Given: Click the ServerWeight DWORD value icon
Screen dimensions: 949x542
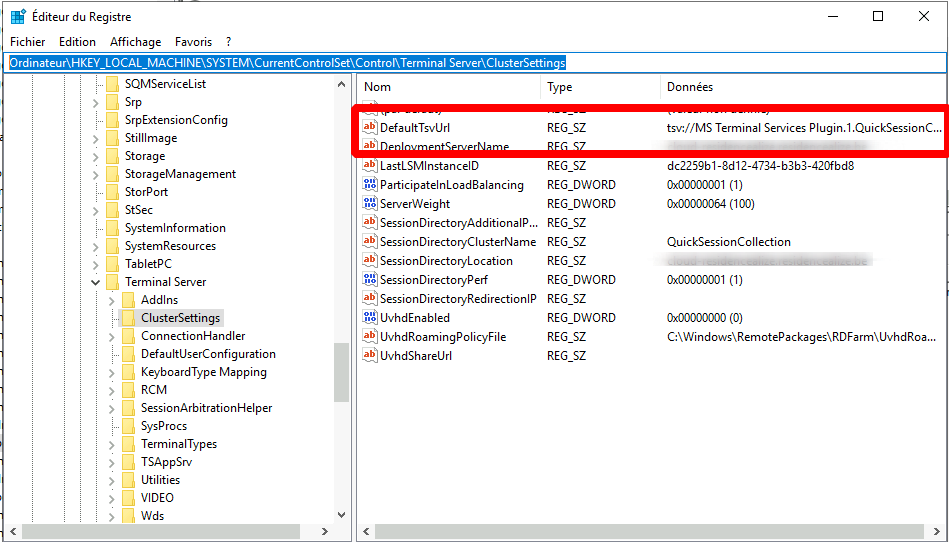Looking at the screenshot, I should [370, 204].
